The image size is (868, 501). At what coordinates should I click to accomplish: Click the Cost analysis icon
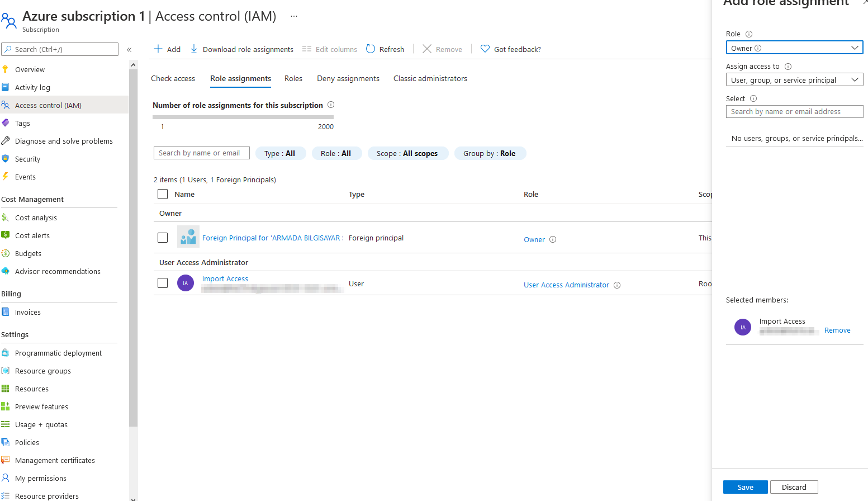[x=5, y=218]
